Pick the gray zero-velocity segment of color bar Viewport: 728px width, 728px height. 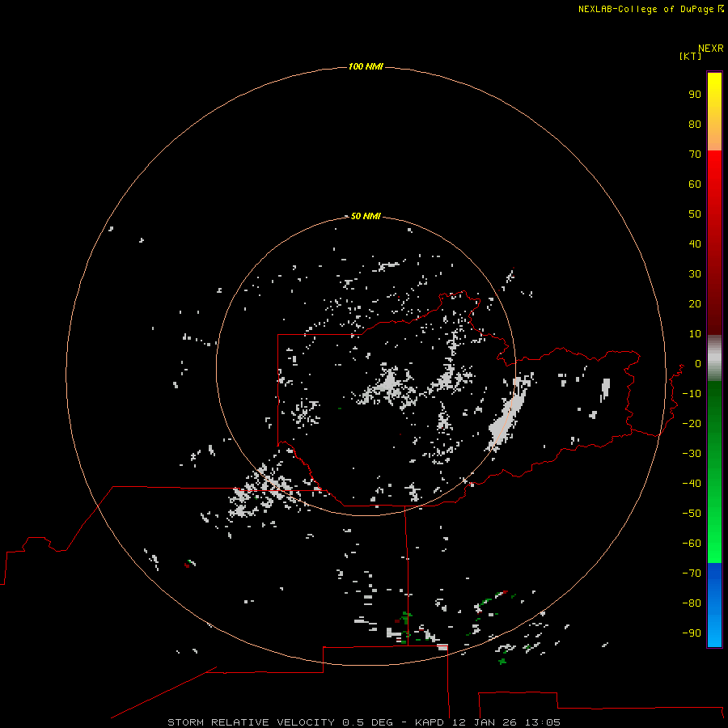click(714, 358)
